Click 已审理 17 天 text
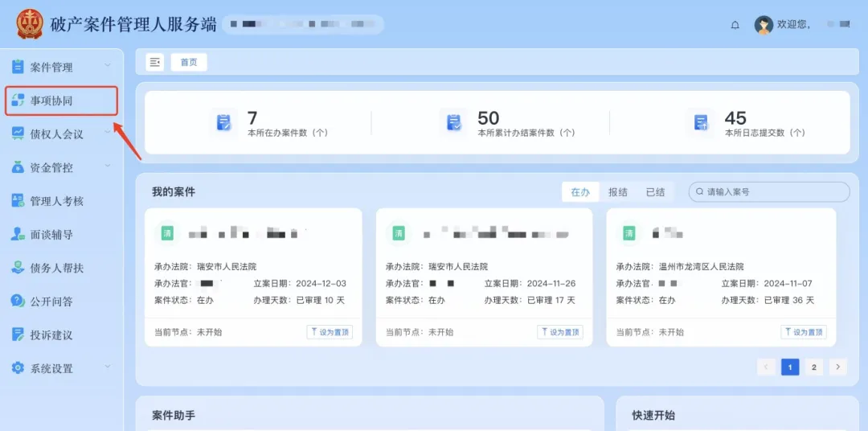Viewport: 868px width, 431px height. click(x=551, y=300)
